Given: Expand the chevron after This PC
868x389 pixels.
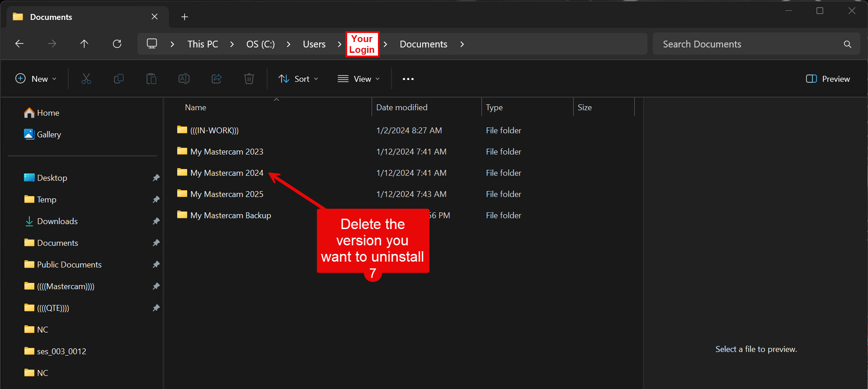Looking at the screenshot, I should point(232,44).
